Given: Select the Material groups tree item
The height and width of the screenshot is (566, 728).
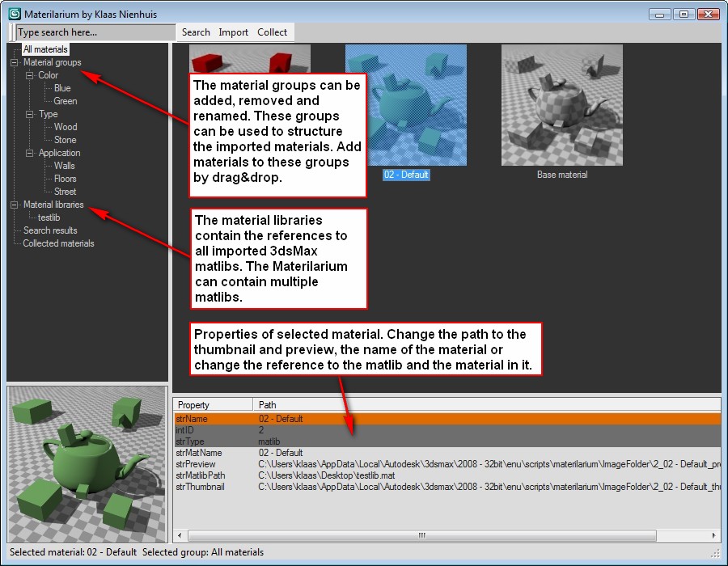Looking at the screenshot, I should (x=52, y=62).
